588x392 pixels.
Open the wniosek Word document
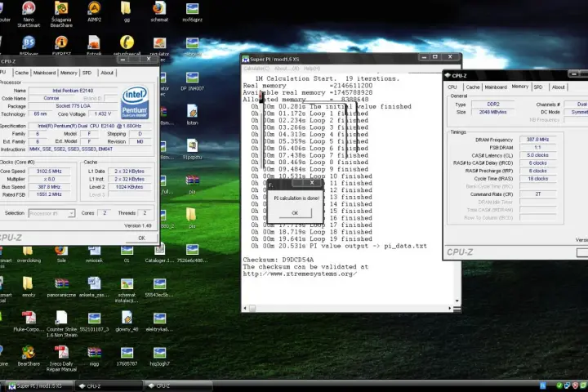point(94,254)
